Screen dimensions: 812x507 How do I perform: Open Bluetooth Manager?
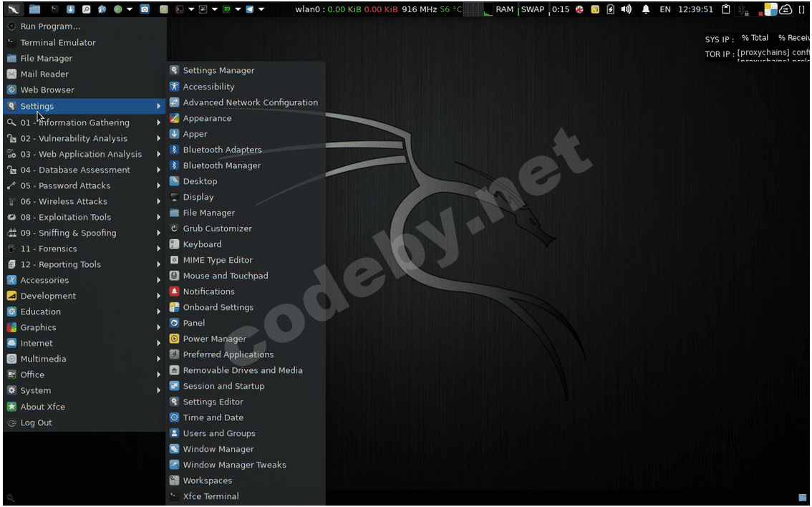pos(246,165)
